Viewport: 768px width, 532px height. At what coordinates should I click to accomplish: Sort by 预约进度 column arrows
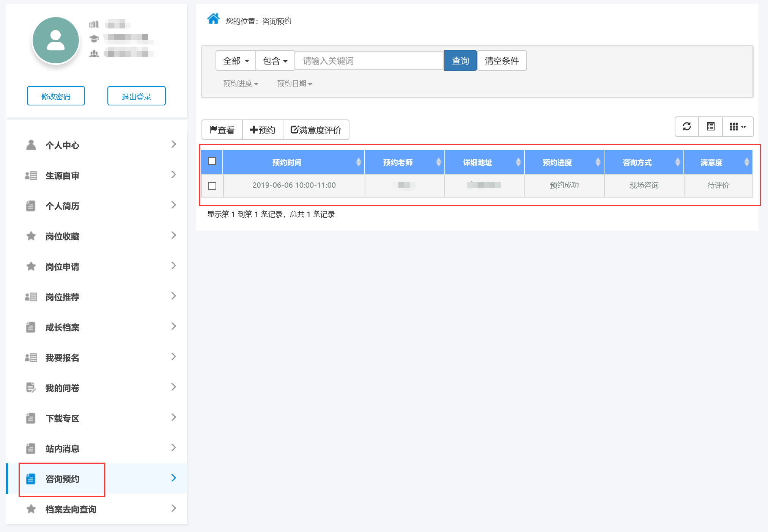pyautogui.click(x=598, y=162)
